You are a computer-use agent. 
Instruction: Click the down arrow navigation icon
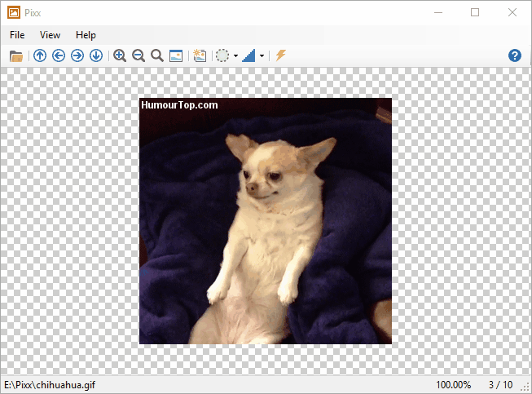coord(96,55)
